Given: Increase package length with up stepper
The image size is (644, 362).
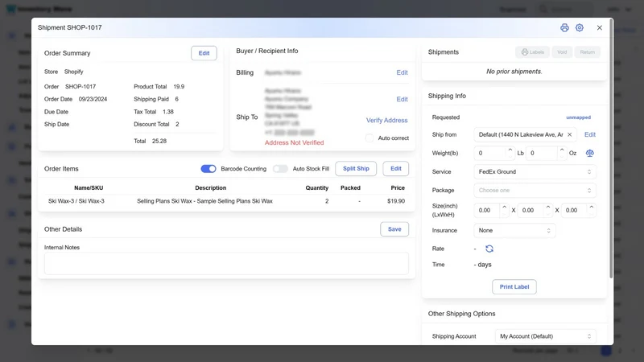Looking at the screenshot, I should point(505,207).
